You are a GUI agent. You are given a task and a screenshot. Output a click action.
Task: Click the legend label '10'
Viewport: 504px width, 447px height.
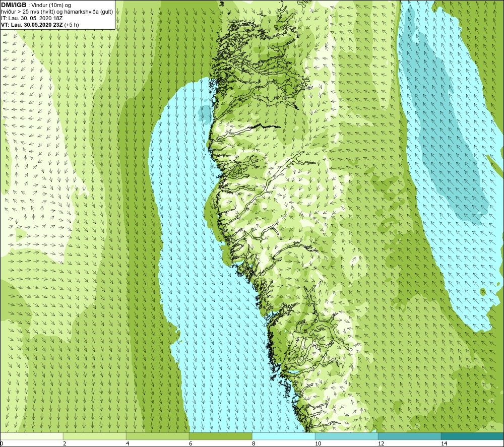coord(318,443)
